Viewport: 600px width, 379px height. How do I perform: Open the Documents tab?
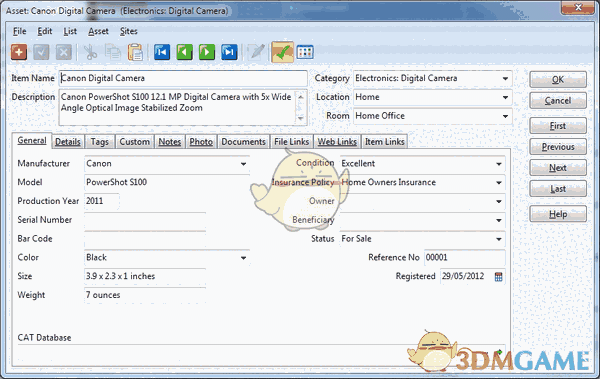pos(243,142)
